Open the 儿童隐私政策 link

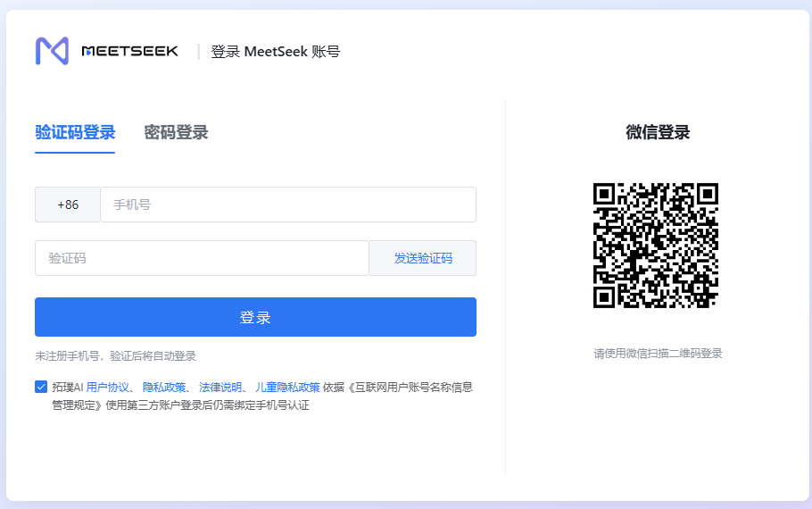pyautogui.click(x=287, y=388)
